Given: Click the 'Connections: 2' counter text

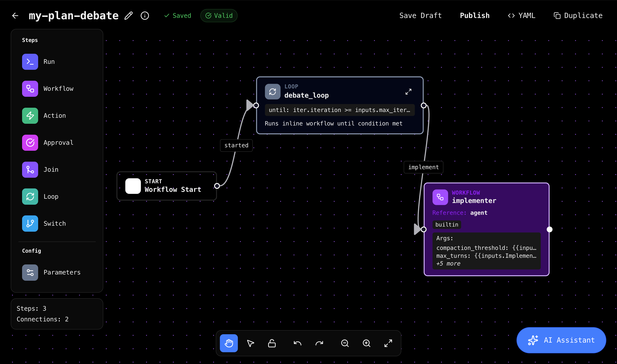Looking at the screenshot, I should (42, 319).
